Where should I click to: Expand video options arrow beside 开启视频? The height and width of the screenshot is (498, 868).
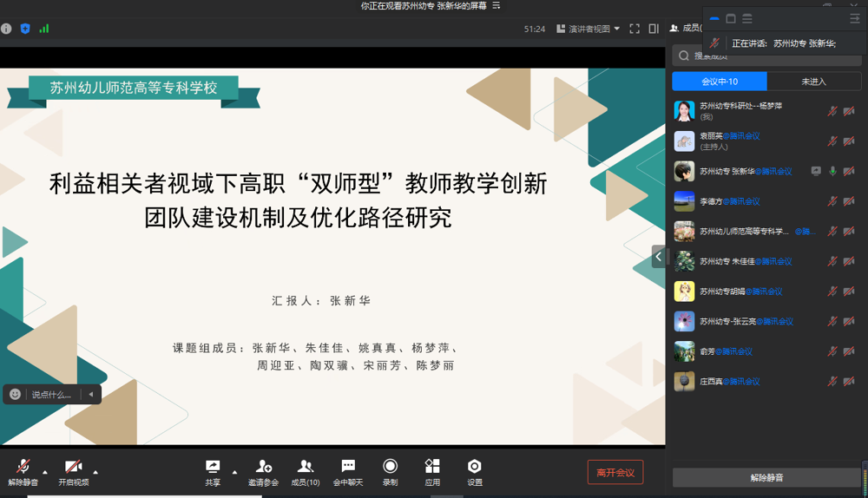pos(95,473)
